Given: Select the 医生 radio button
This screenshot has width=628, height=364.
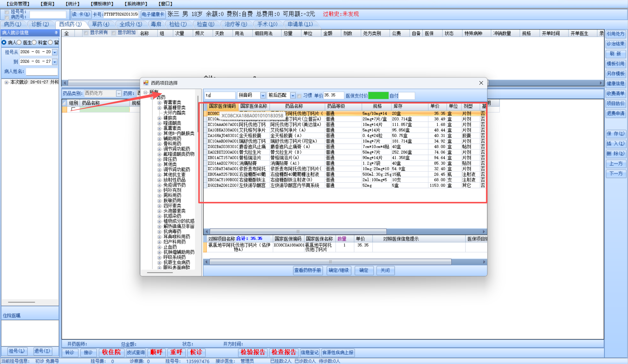Looking at the screenshot, I should pyautogui.click(x=19, y=42).
